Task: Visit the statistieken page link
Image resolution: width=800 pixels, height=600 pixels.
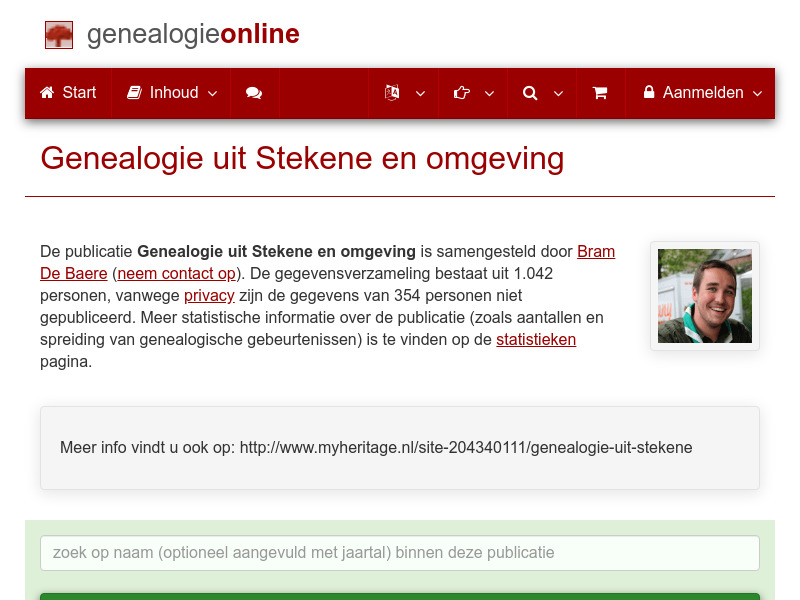Action: (536, 340)
